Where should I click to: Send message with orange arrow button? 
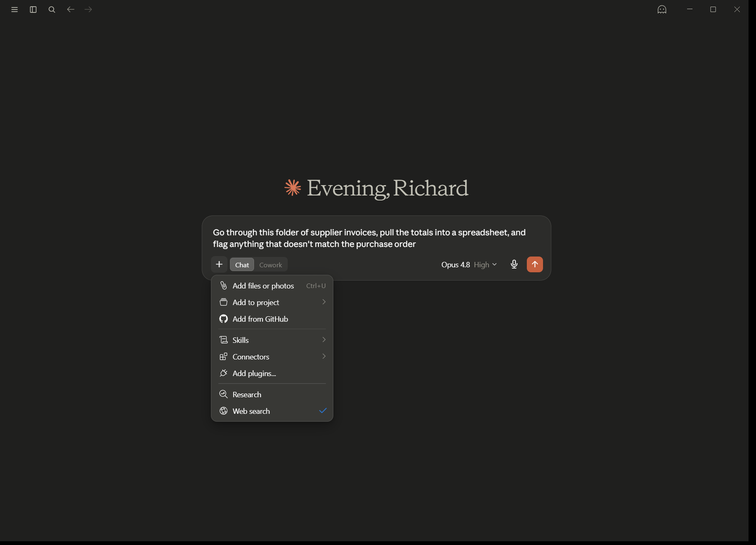(535, 264)
